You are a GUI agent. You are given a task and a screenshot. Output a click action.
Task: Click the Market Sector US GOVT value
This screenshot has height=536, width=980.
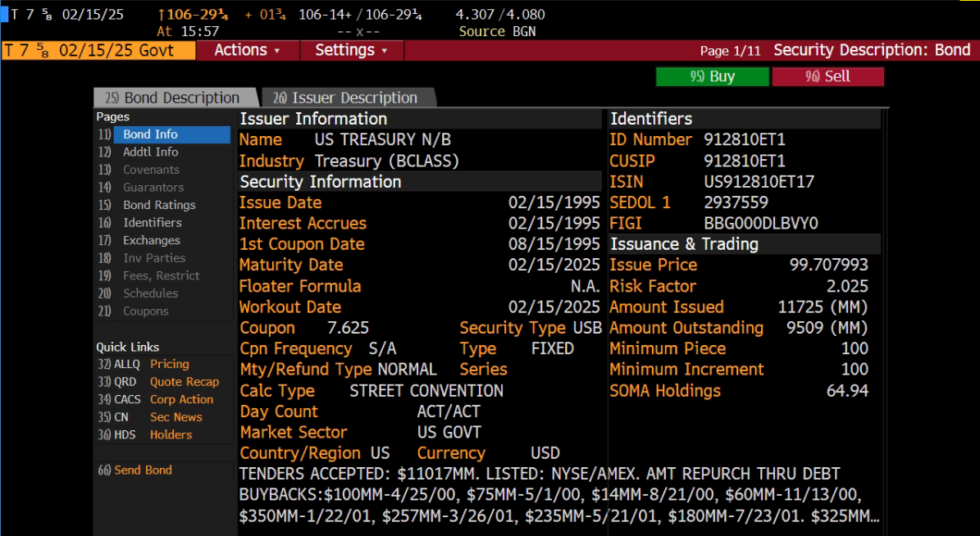pyautogui.click(x=449, y=432)
